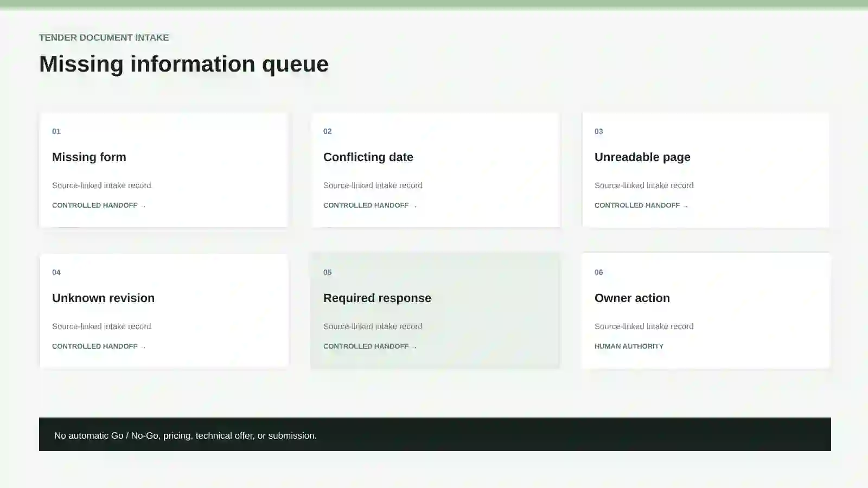868x488 pixels.
Task: Click Controlled Handoff under Unreadable page
Action: pyautogui.click(x=641, y=206)
